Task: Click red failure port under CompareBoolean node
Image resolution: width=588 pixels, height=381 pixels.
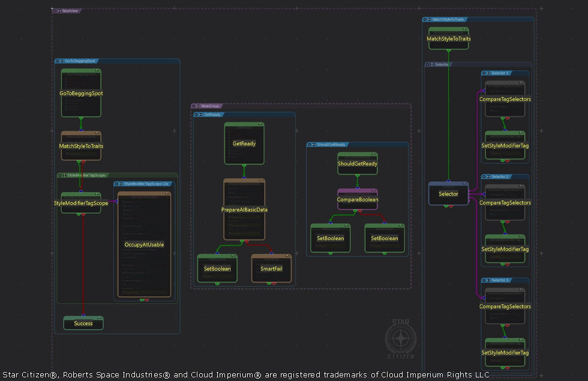Action: click(360, 211)
